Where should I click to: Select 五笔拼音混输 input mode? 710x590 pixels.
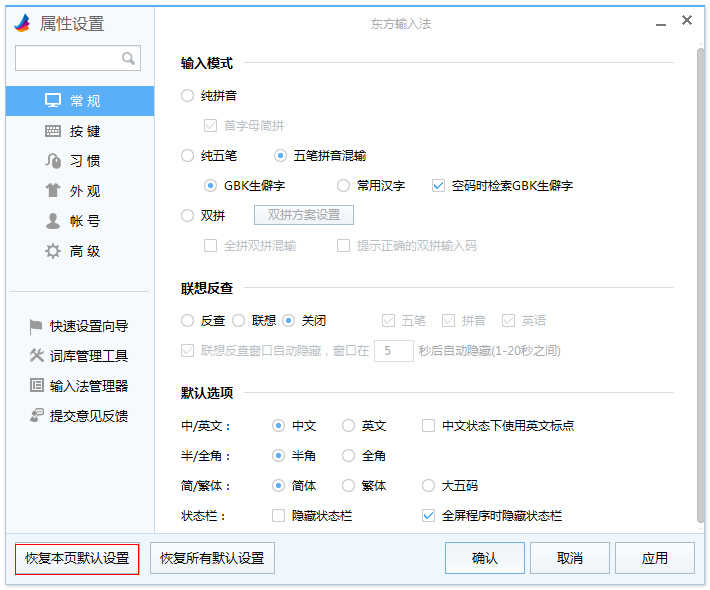(x=280, y=156)
